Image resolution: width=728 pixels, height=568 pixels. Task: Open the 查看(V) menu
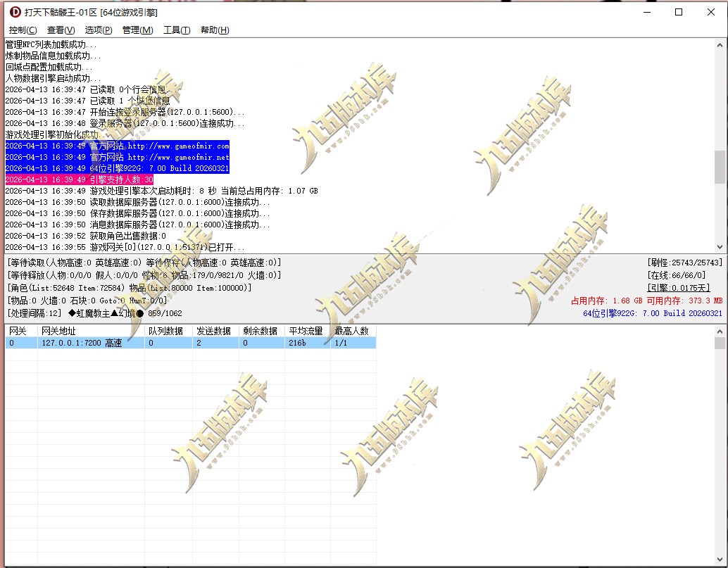[x=61, y=30]
